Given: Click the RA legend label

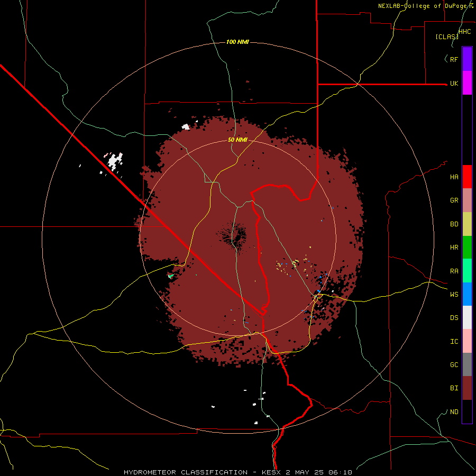Looking at the screenshot, I should click(x=454, y=271).
